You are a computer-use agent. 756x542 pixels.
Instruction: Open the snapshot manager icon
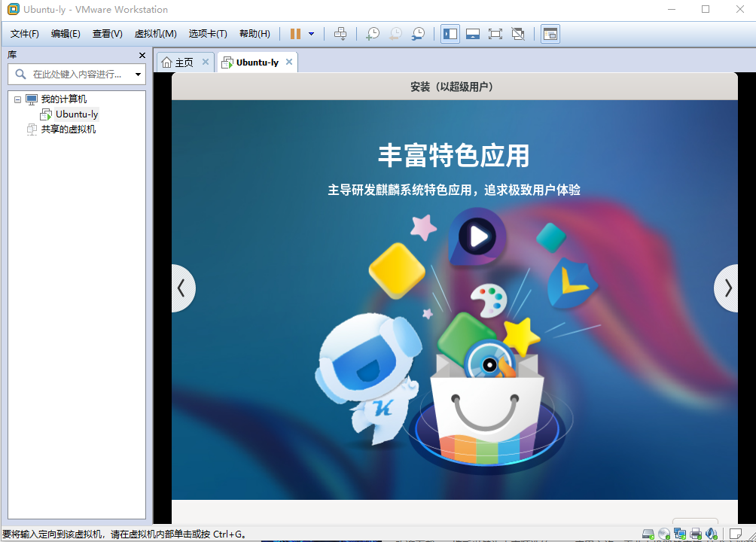(x=418, y=34)
